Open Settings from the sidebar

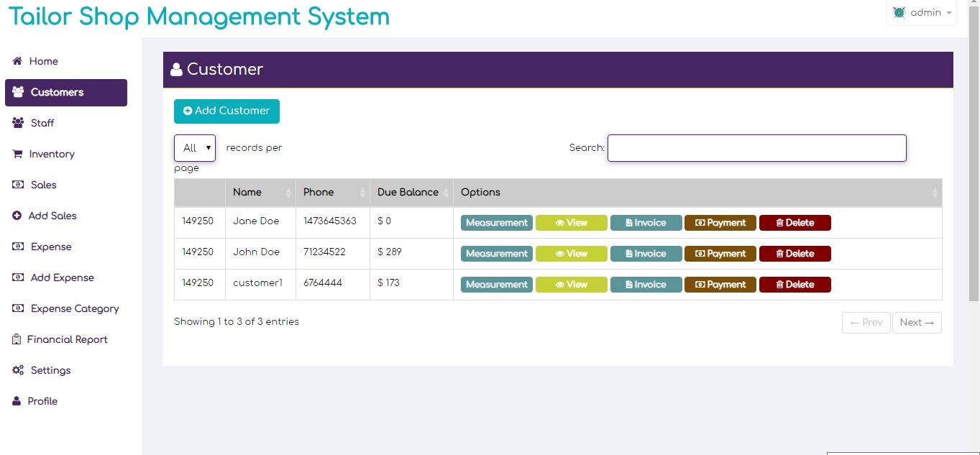pyautogui.click(x=42, y=370)
